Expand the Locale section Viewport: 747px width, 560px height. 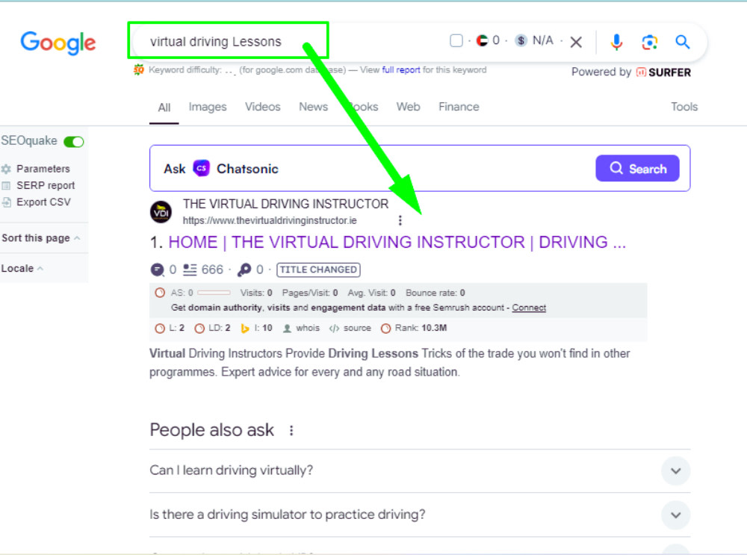pyautogui.click(x=22, y=269)
